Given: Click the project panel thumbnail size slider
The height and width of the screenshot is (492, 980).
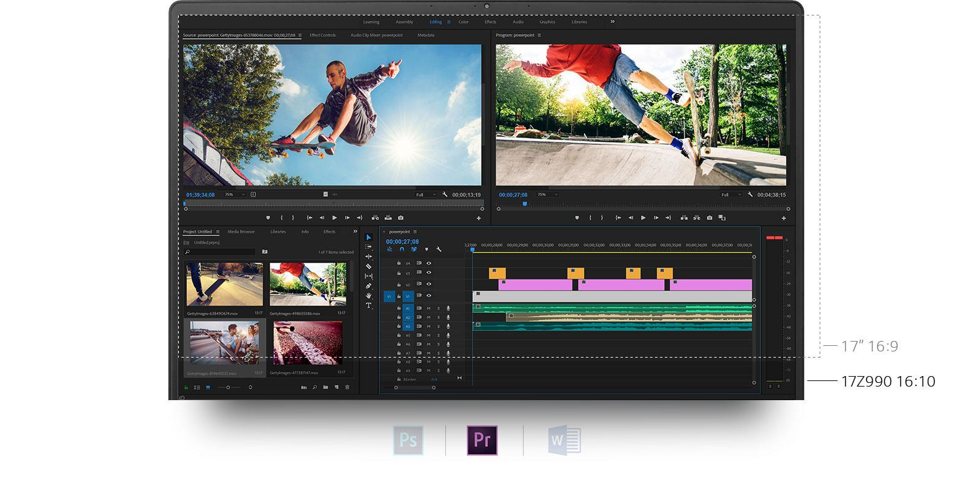Looking at the screenshot, I should tap(228, 387).
